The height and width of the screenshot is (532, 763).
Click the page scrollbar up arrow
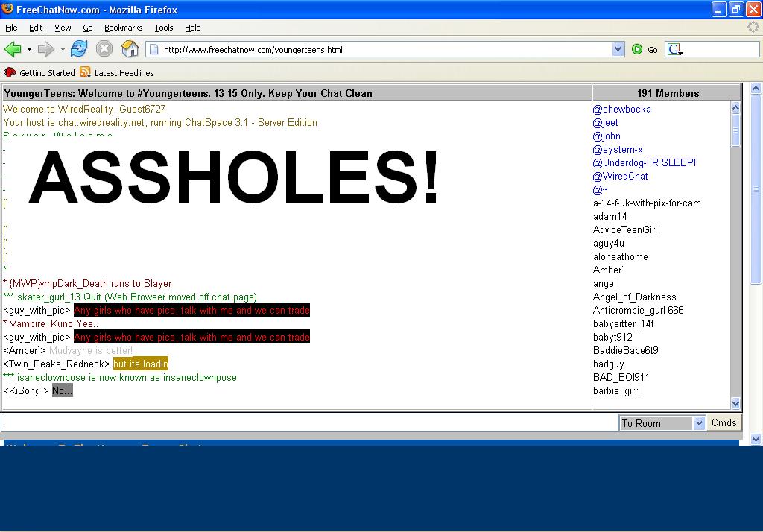tap(756, 89)
